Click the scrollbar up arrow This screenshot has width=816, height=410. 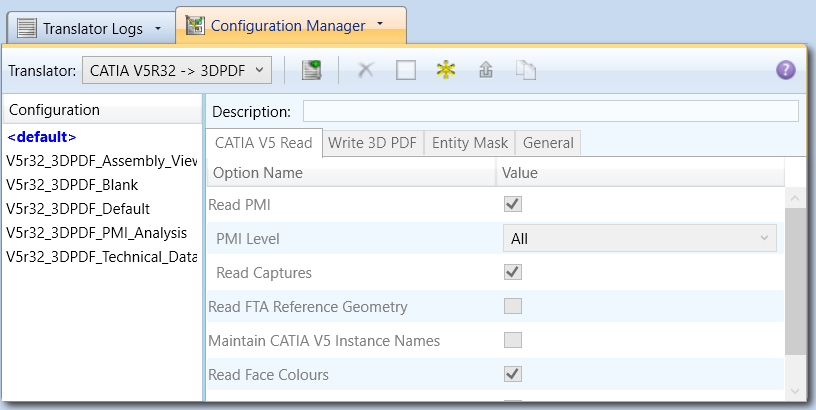[x=795, y=198]
